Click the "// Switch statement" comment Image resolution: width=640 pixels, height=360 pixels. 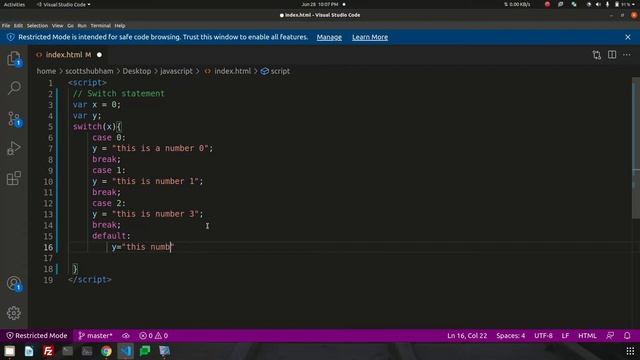click(118, 93)
